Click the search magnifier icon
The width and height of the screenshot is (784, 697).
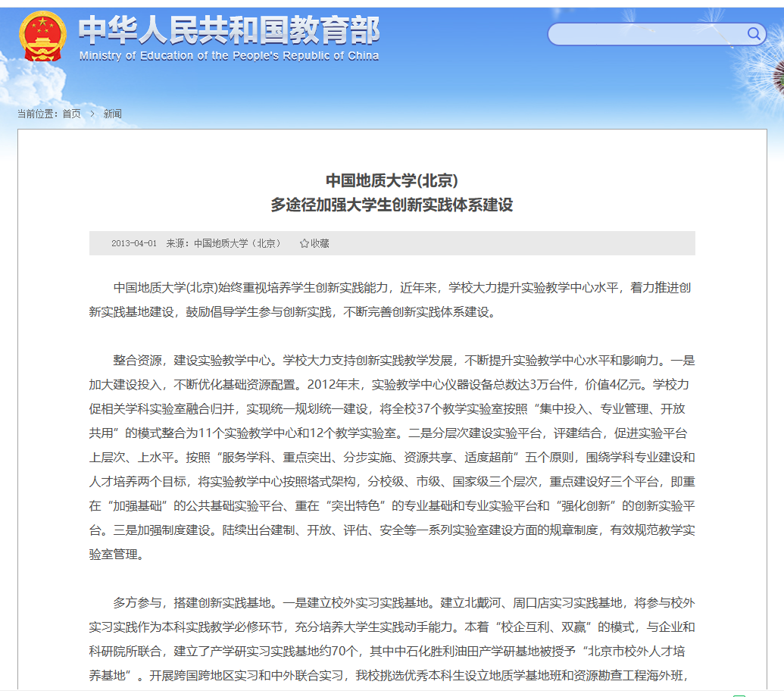pos(754,33)
